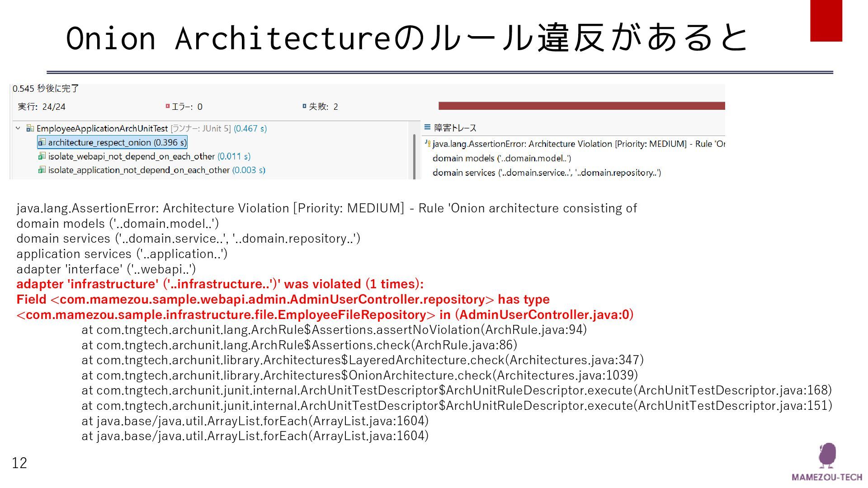Click the blue failure icon beside 失敗
Screen dimensions: 868x488
304,106
